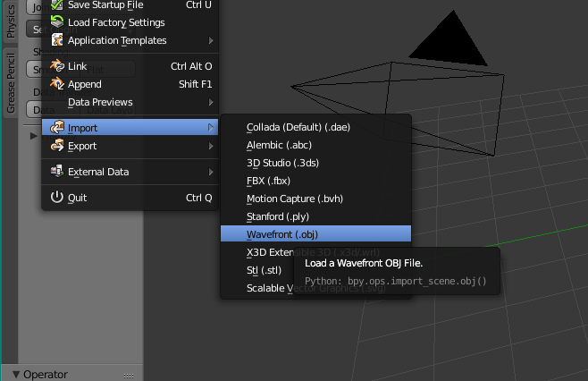
Task: Click the External Data icon
Action: (x=57, y=172)
